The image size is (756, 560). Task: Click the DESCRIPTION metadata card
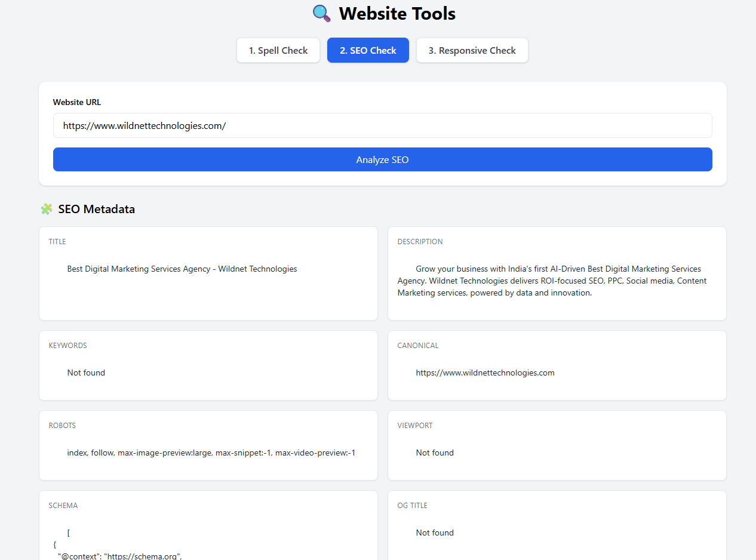pos(557,273)
